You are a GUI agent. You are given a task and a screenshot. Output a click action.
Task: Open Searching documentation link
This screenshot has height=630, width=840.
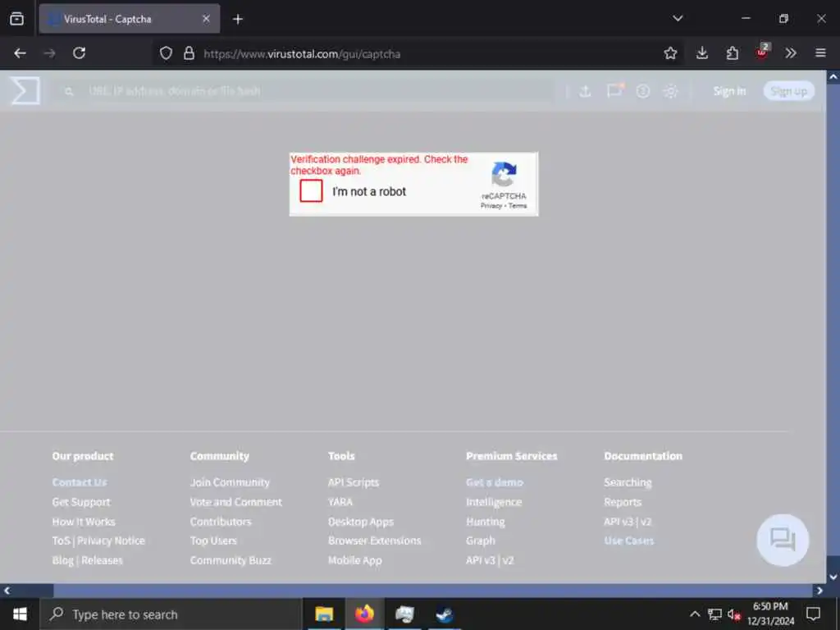coord(628,482)
